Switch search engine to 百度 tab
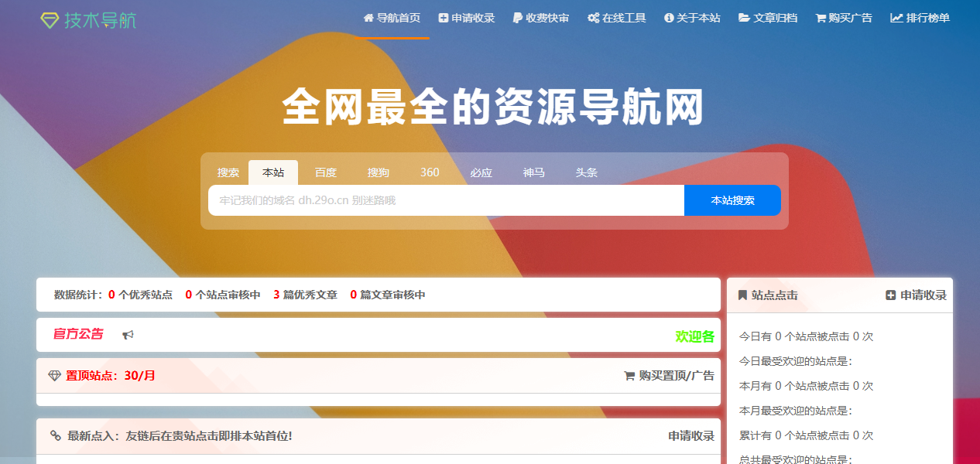Screen dimensions: 980x464 click(x=326, y=172)
